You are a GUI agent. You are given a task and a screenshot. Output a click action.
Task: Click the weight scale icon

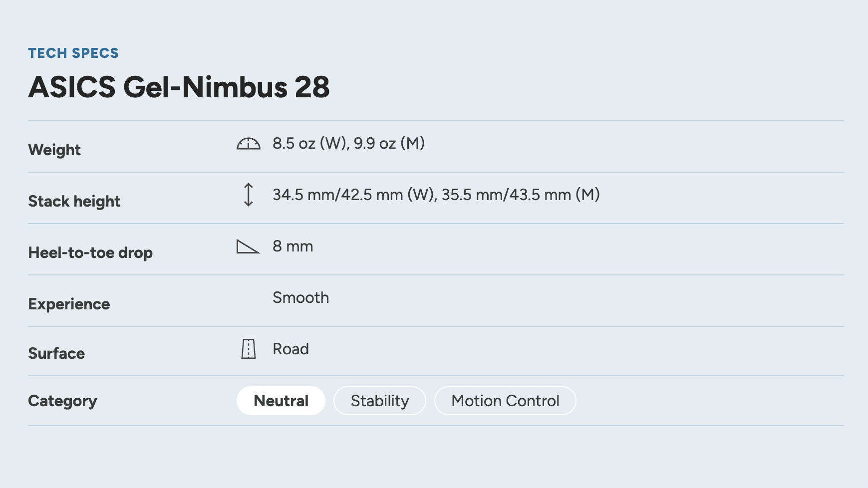(248, 144)
